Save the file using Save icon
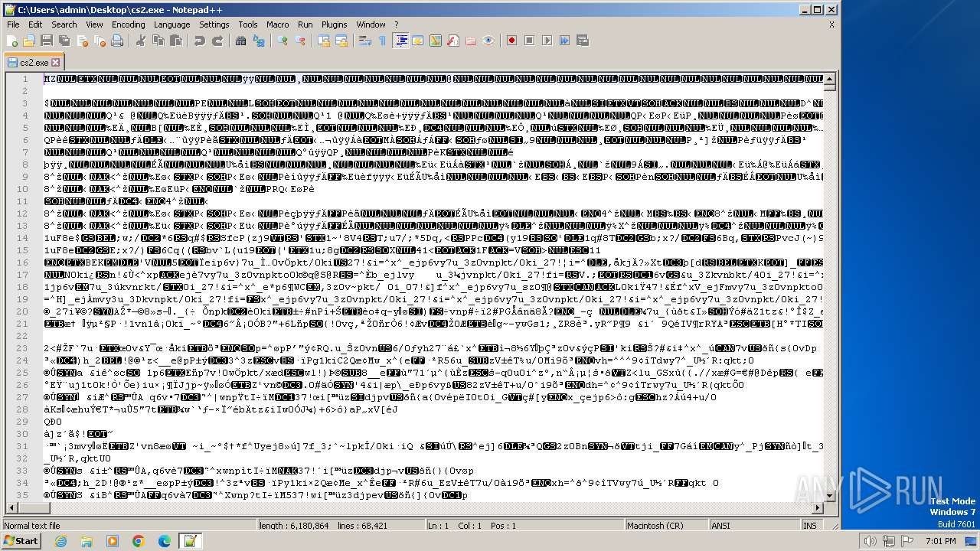Image resolution: width=980 pixels, height=551 pixels. click(x=47, y=41)
